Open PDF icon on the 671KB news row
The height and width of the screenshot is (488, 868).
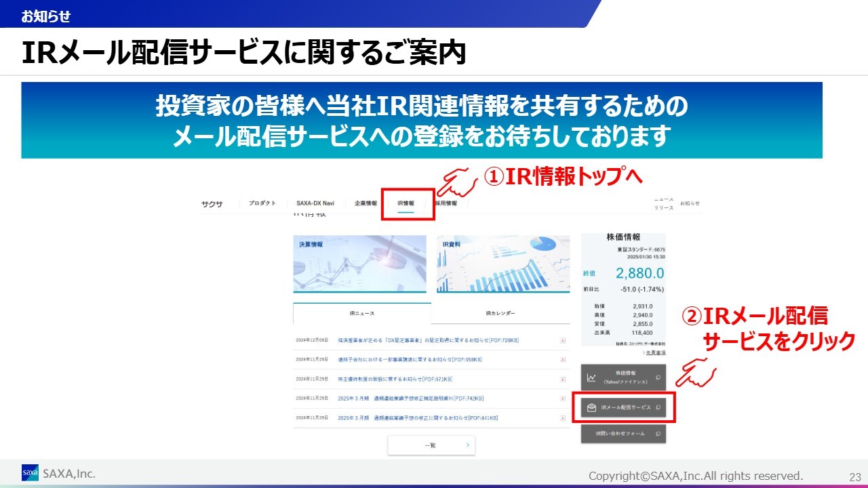[x=563, y=380]
